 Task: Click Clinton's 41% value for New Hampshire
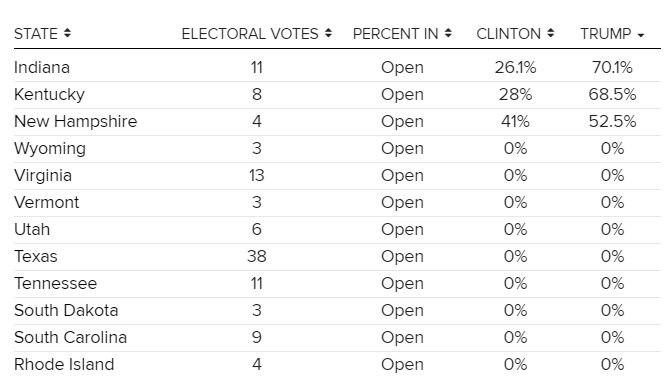pyautogui.click(x=515, y=122)
